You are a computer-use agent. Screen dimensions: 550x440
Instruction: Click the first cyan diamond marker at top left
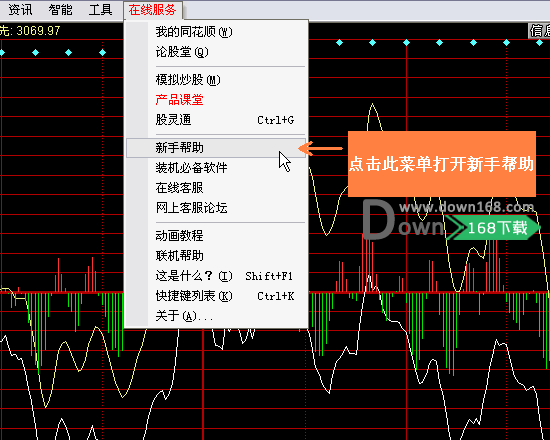2,53
